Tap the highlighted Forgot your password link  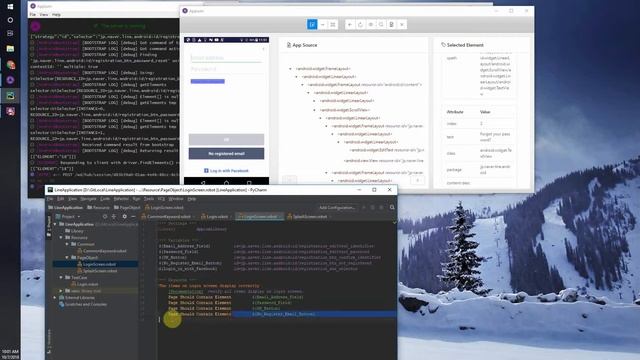pyautogui.click(x=207, y=81)
